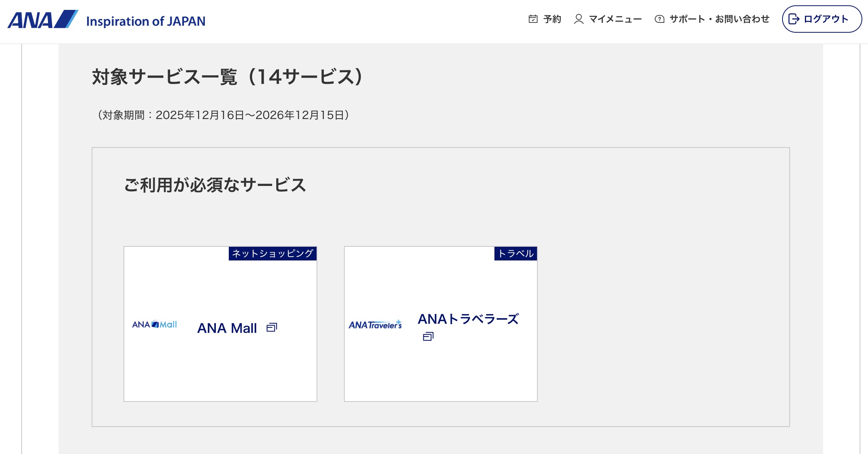Click the person icon for マイメニュー
This screenshot has height=454, width=868.
coord(578,19)
